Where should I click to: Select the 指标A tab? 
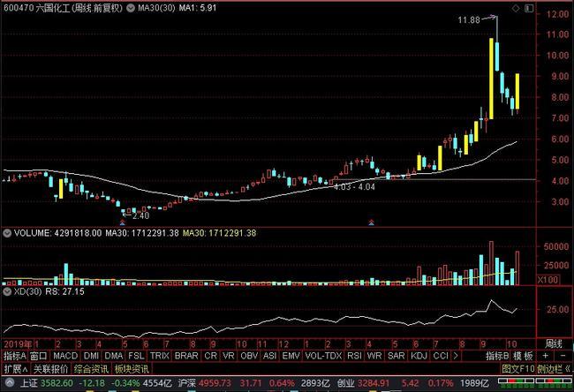click(15, 356)
